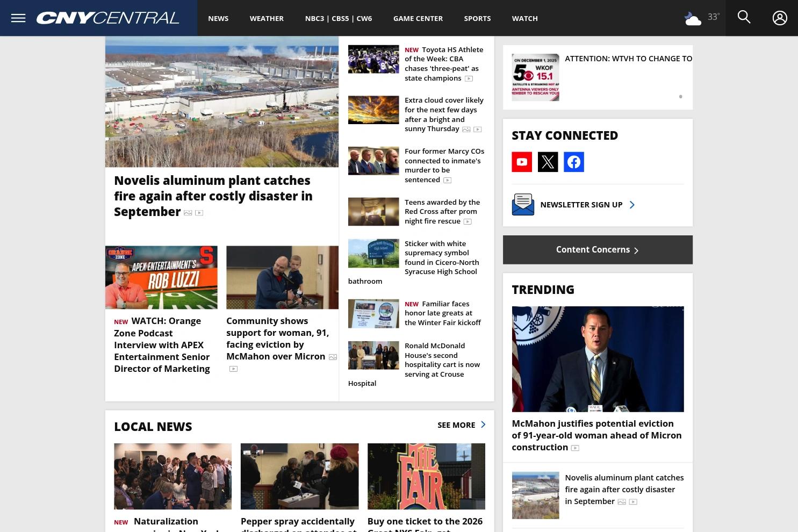Open the site search magnifier

tap(744, 17)
